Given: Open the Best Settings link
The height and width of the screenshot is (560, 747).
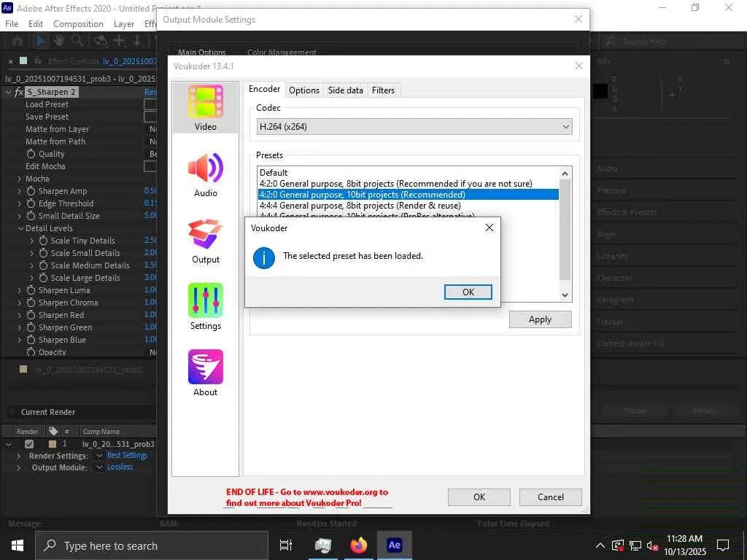Looking at the screenshot, I should click(x=127, y=455).
